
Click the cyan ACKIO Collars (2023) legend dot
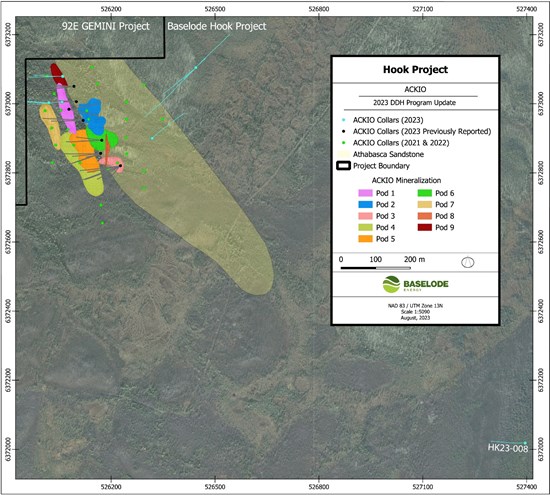[344, 120]
